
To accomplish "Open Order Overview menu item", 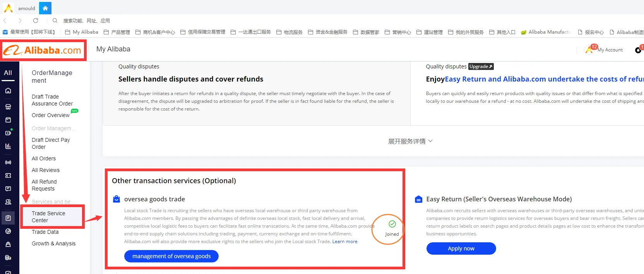I will (51, 115).
